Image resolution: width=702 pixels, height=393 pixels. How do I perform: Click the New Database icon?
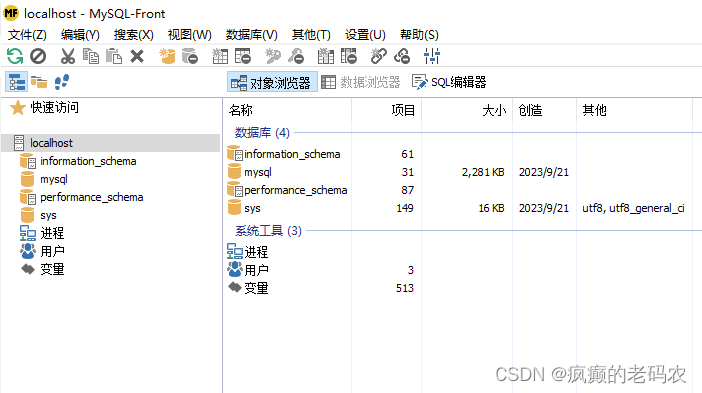(x=167, y=56)
